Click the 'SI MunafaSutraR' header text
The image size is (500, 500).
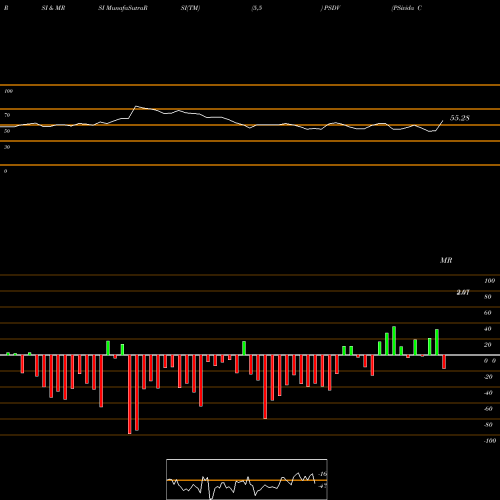tap(123, 8)
